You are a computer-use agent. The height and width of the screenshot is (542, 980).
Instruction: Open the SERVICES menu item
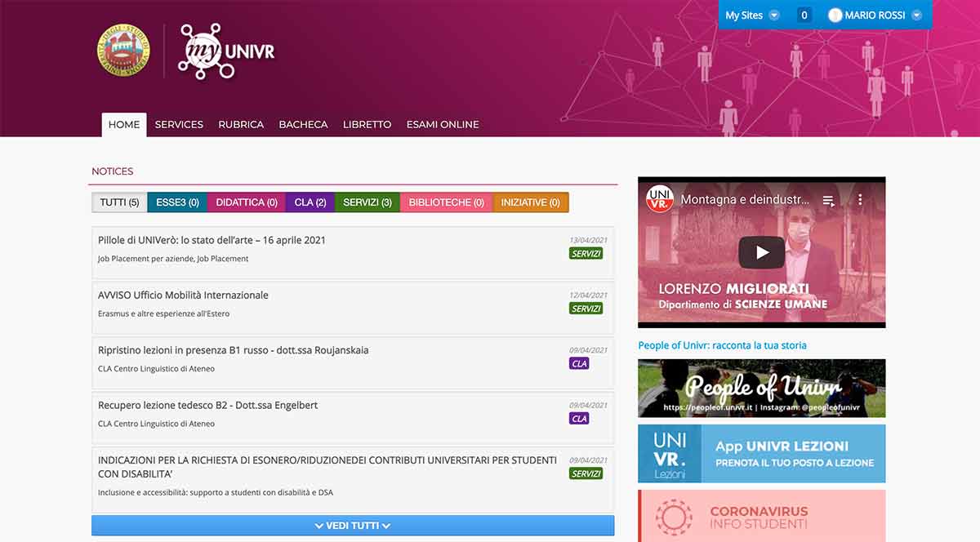point(179,125)
